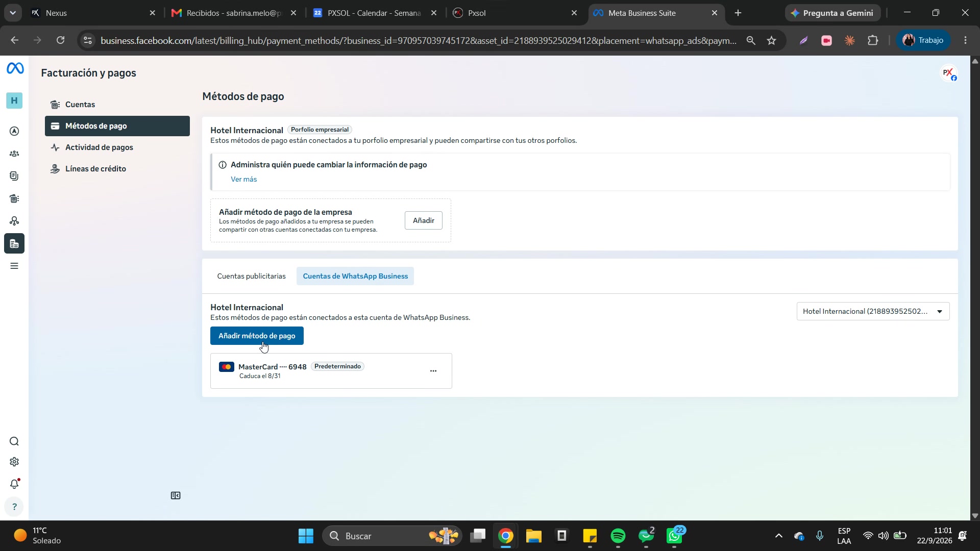Click the Añadir método de pago button
The height and width of the screenshot is (551, 980).
(257, 336)
